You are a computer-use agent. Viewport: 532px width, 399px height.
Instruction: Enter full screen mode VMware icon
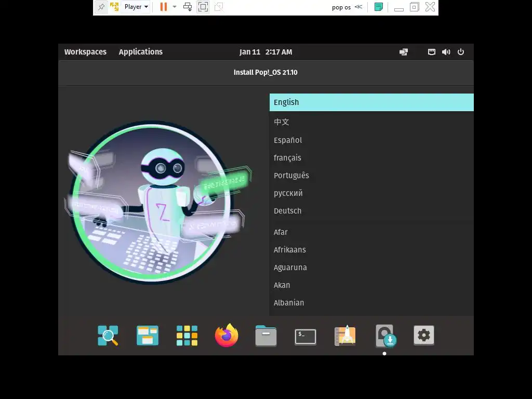coord(203,7)
